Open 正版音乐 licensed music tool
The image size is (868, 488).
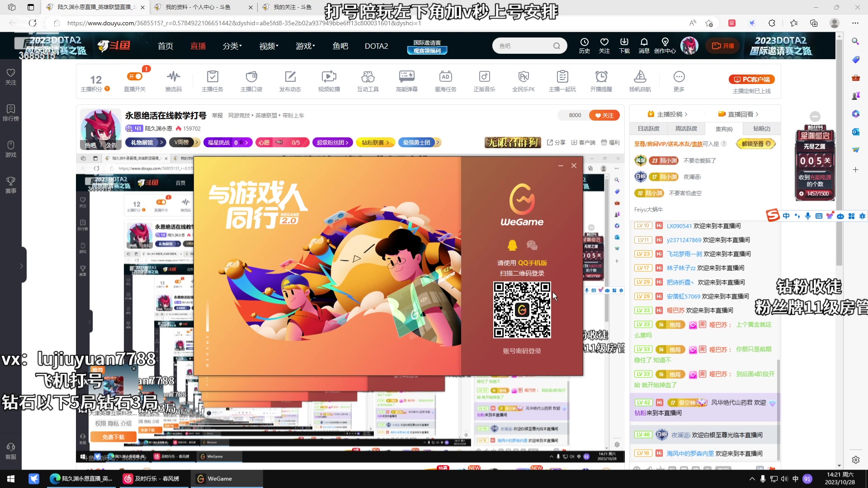[x=485, y=81]
